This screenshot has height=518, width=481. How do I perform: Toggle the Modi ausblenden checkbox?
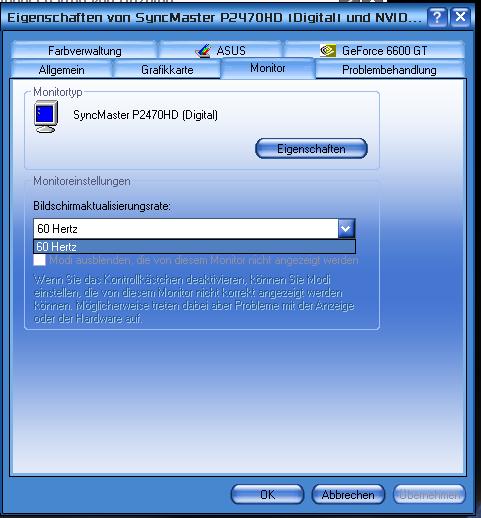pos(40,260)
